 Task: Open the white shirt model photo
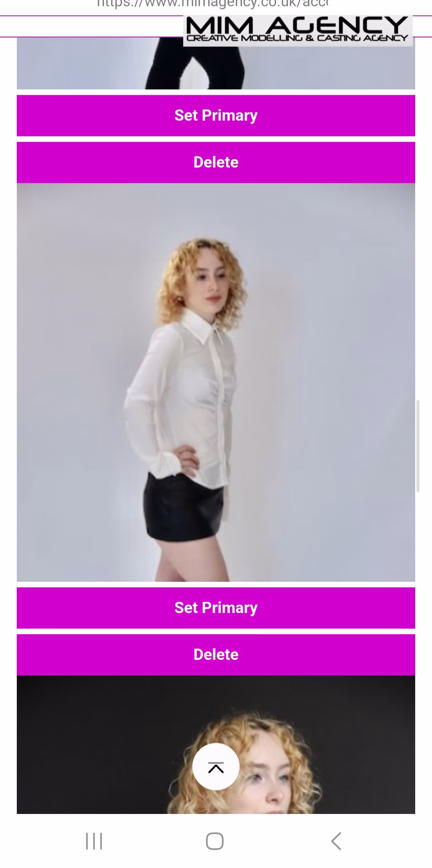(216, 382)
